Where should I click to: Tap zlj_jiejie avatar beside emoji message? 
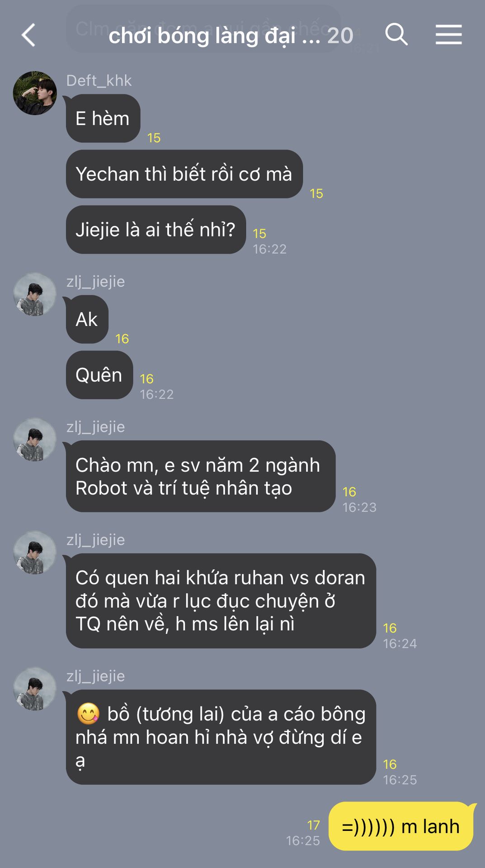[35, 689]
